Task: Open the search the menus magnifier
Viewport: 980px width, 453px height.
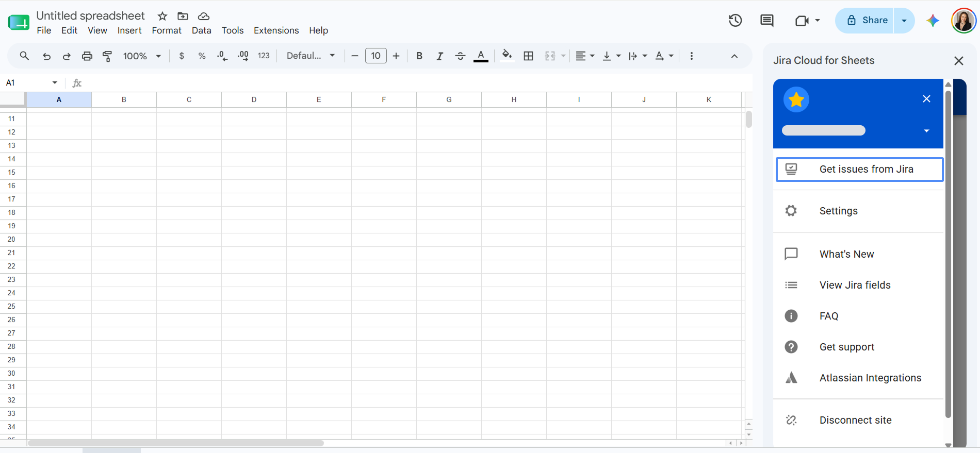Action: pos(24,56)
